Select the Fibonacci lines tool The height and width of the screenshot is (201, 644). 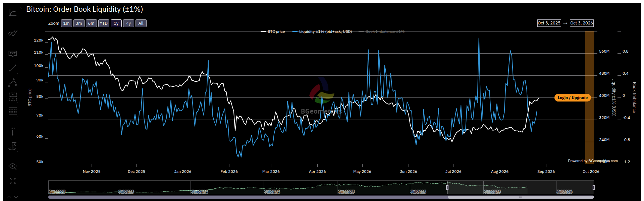click(x=13, y=111)
